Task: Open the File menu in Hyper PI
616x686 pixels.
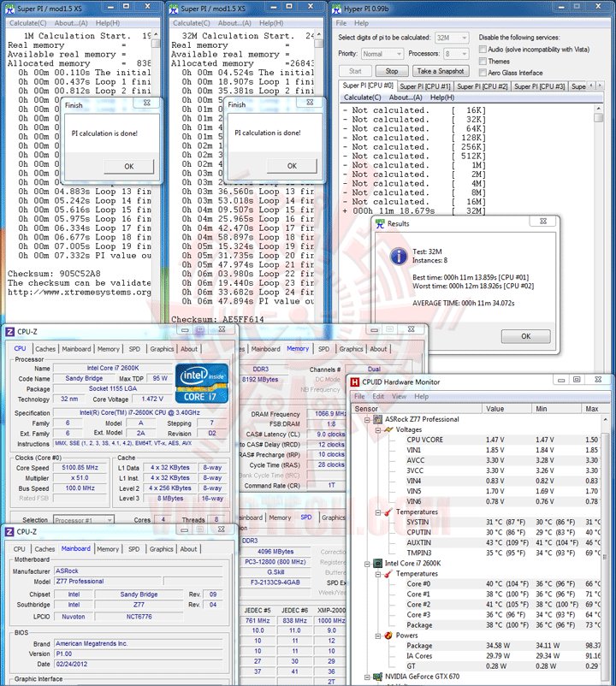Action: point(341,23)
